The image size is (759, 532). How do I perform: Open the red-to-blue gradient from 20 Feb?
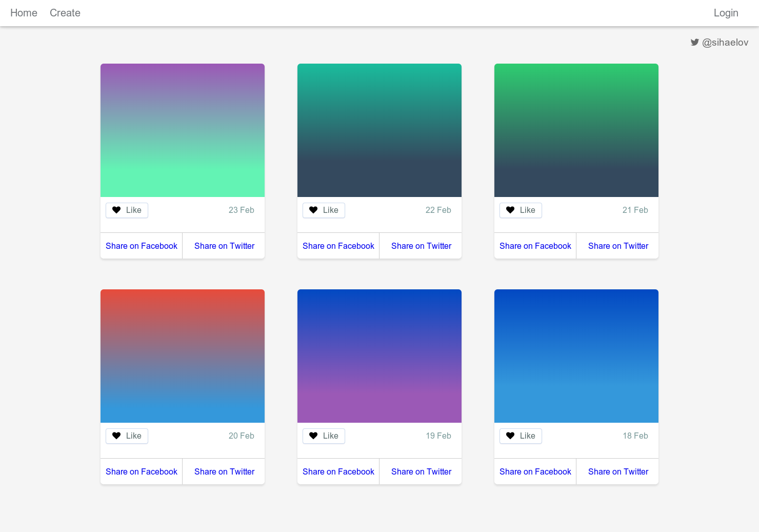tap(183, 356)
